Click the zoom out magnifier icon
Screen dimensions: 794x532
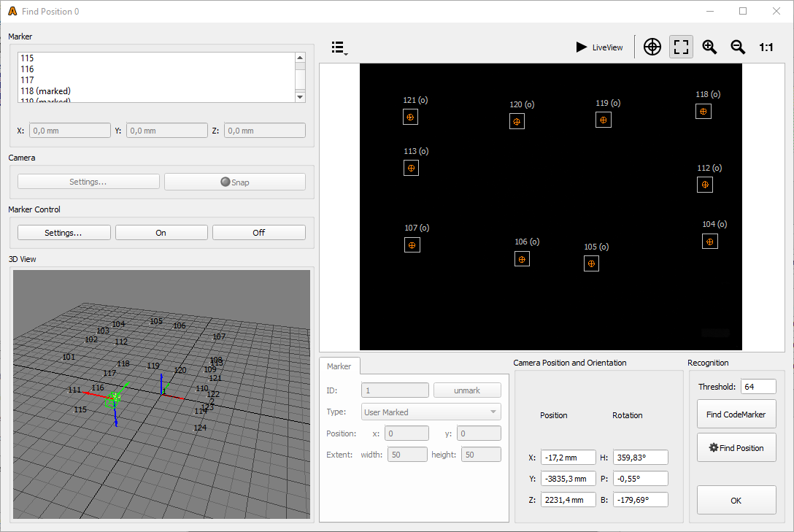(x=738, y=47)
